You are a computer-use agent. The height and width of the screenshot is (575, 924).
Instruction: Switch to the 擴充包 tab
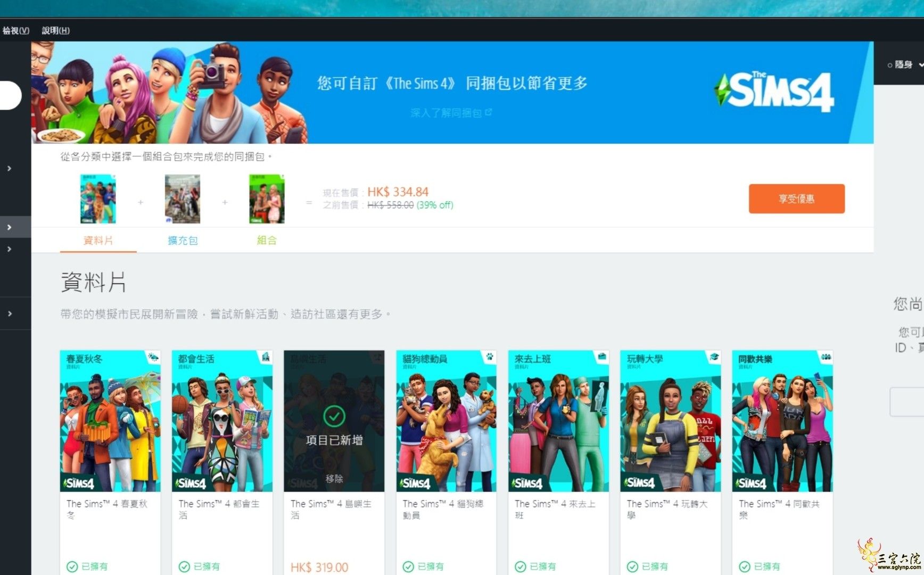(x=183, y=241)
